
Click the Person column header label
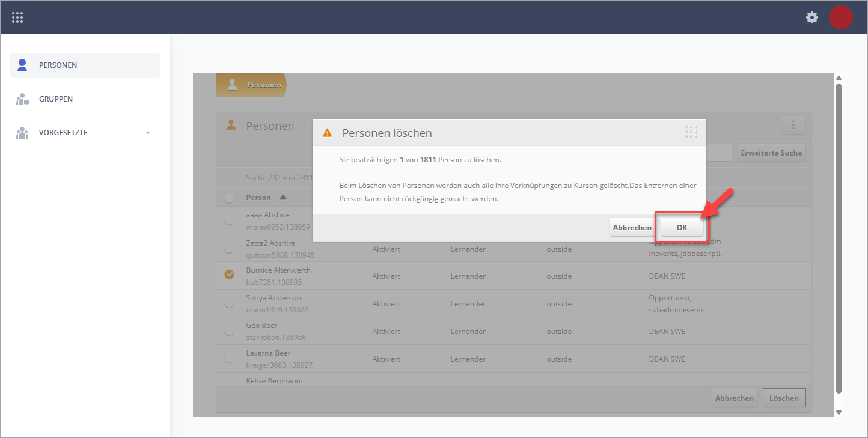point(258,197)
